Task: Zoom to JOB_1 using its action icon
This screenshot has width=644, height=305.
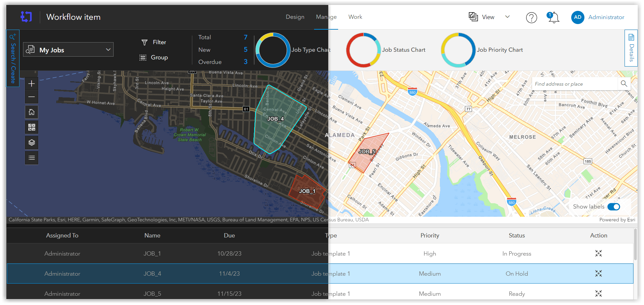Action: (x=598, y=253)
